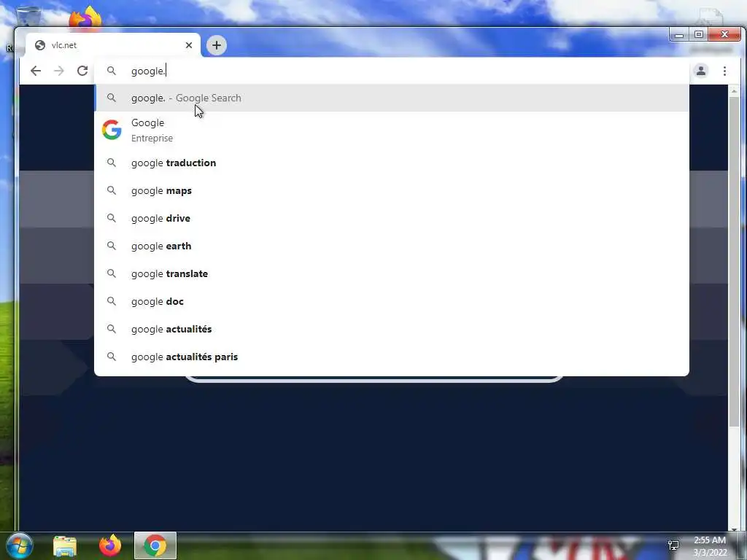Click search icon beside google drive
This screenshot has width=747, height=560.
[112, 218]
